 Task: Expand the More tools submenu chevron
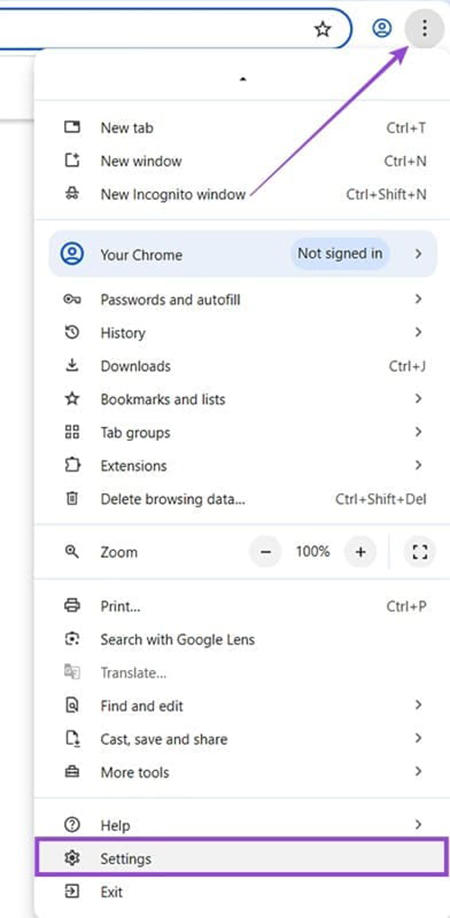pos(418,772)
